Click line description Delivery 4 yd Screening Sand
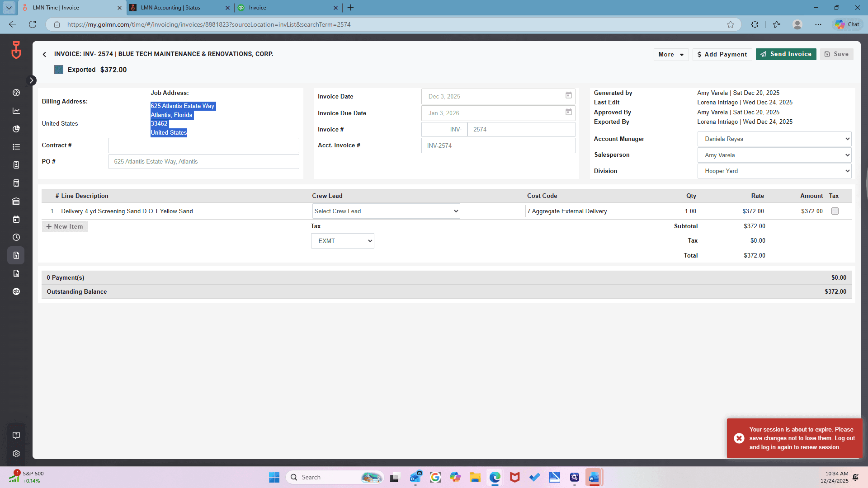 127,211
